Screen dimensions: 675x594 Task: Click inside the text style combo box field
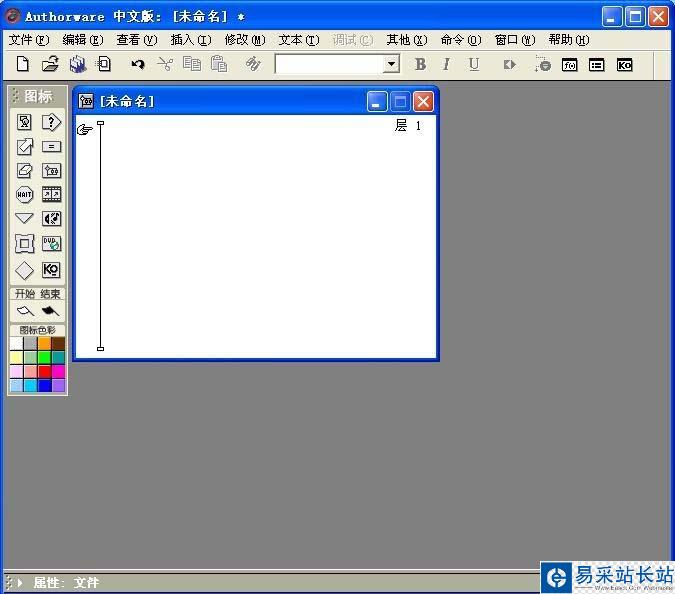pyautogui.click(x=329, y=64)
